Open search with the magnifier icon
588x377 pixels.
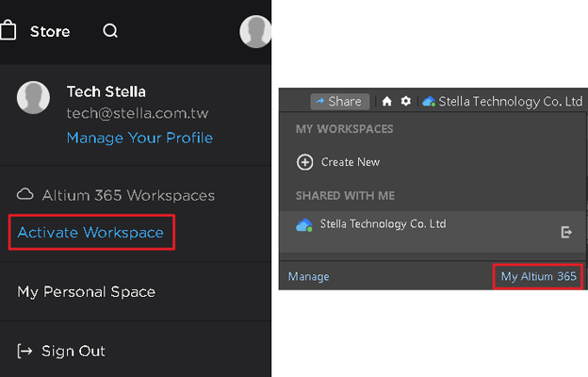pyautogui.click(x=110, y=31)
